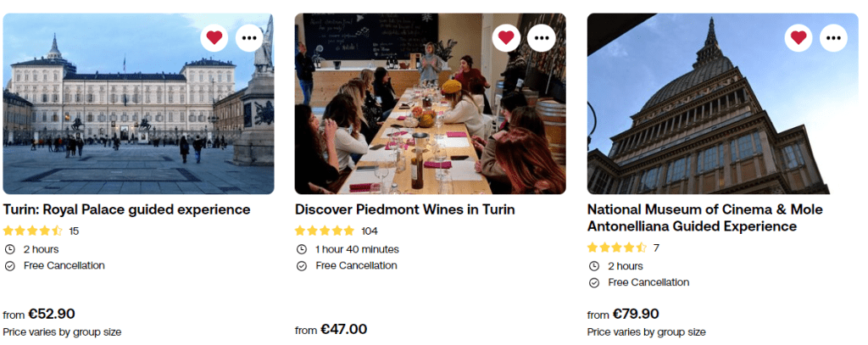Image resolution: width=868 pixels, height=345 pixels.
Task: Open Discover Piedmont Wines in Turin title
Action: pyautogui.click(x=405, y=209)
